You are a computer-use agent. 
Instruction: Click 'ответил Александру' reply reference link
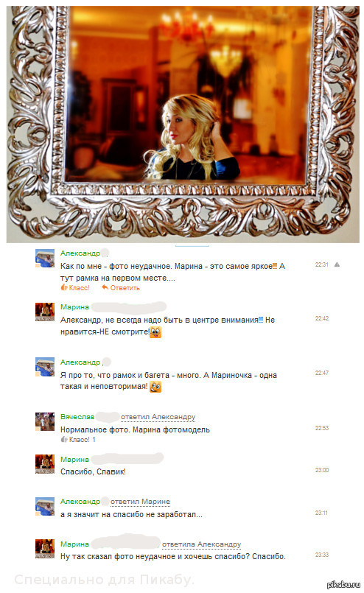coord(158,417)
